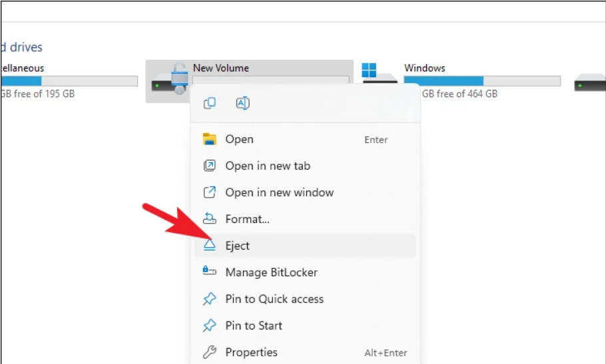606x364 pixels.
Task: Click the Pin to Start pin icon
Action: click(210, 325)
